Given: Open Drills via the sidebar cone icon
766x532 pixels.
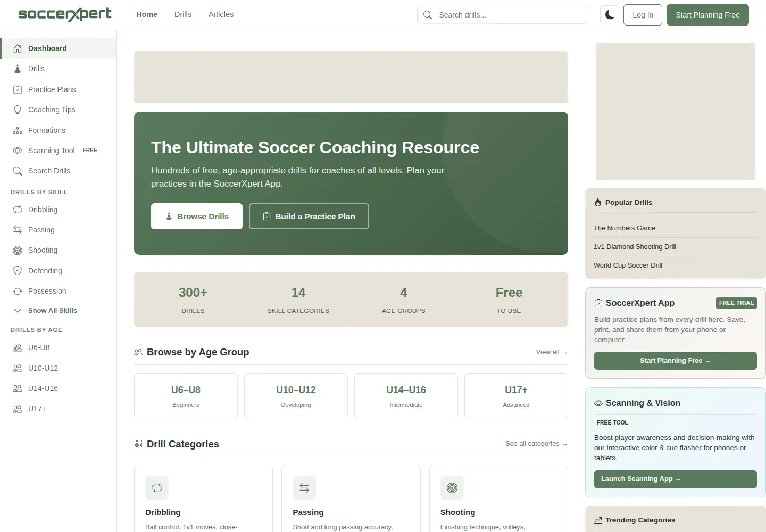Looking at the screenshot, I should (18, 69).
